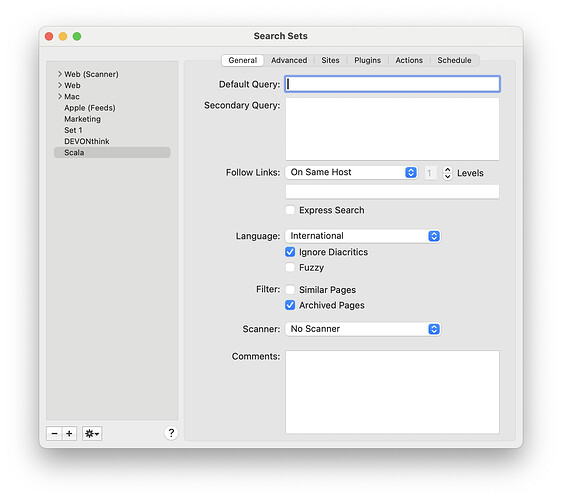Enable the Express Search checkbox
The image size is (562, 500).
point(290,210)
